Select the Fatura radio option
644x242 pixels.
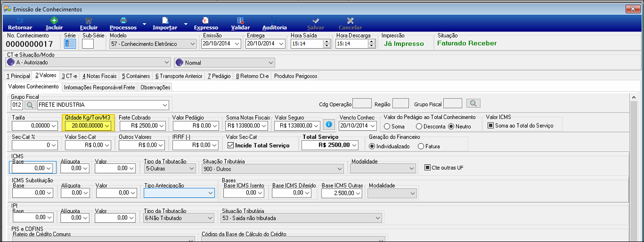(x=421, y=146)
